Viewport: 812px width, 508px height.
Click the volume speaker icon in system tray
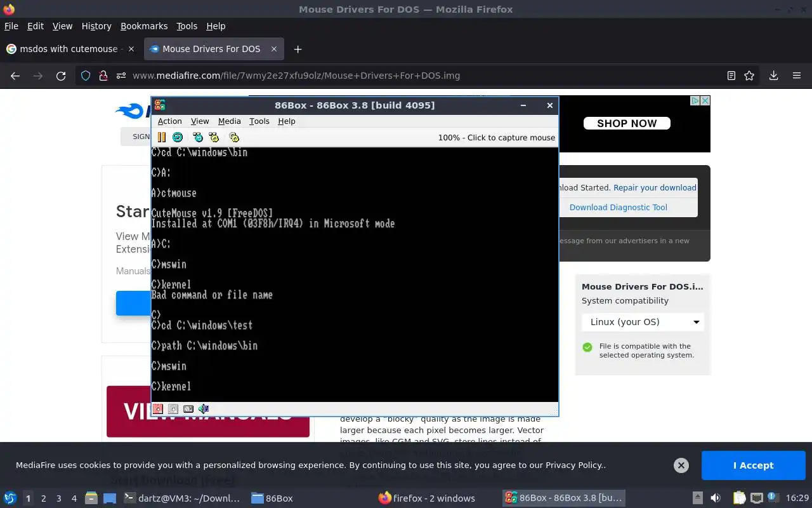point(716,498)
